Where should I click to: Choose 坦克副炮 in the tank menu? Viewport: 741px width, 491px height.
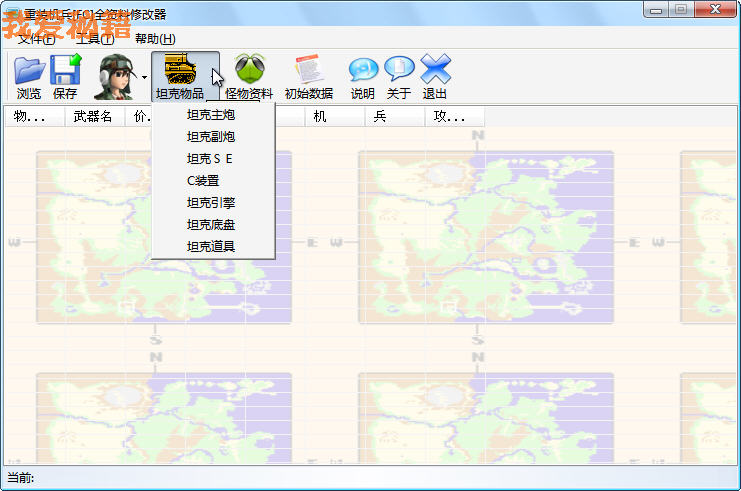(x=211, y=137)
